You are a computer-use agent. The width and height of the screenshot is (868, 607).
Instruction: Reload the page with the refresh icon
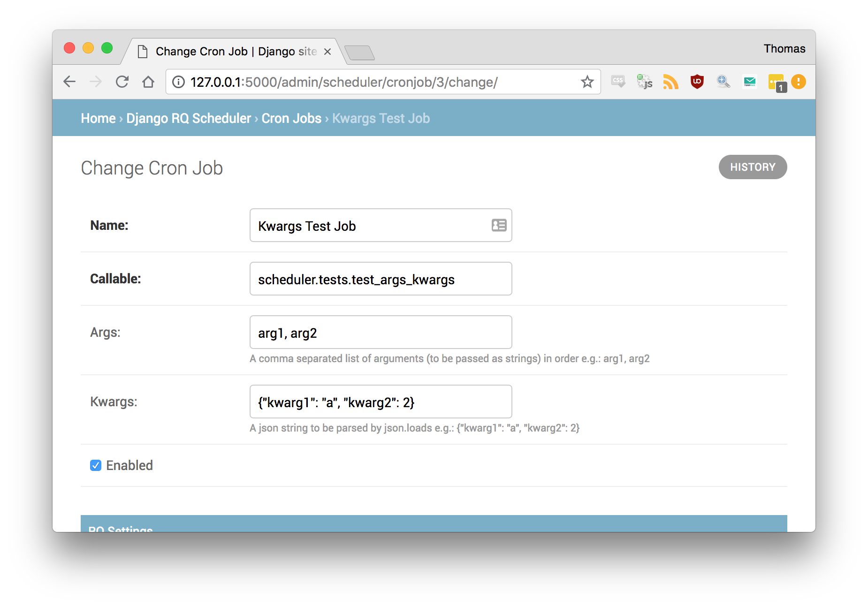122,82
